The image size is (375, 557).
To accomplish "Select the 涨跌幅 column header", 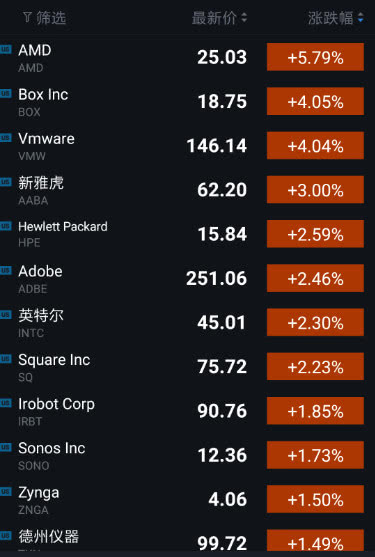I will pos(330,18).
